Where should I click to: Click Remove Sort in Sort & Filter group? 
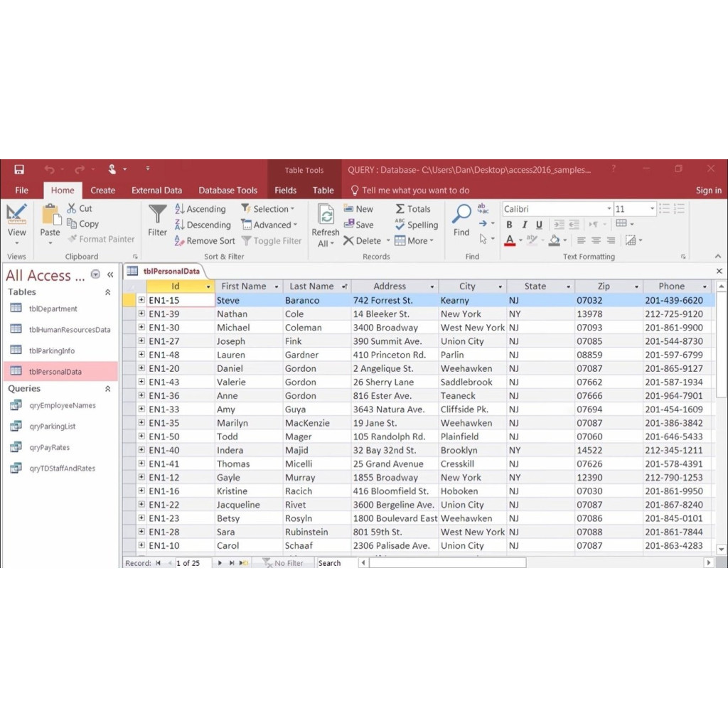tap(205, 240)
